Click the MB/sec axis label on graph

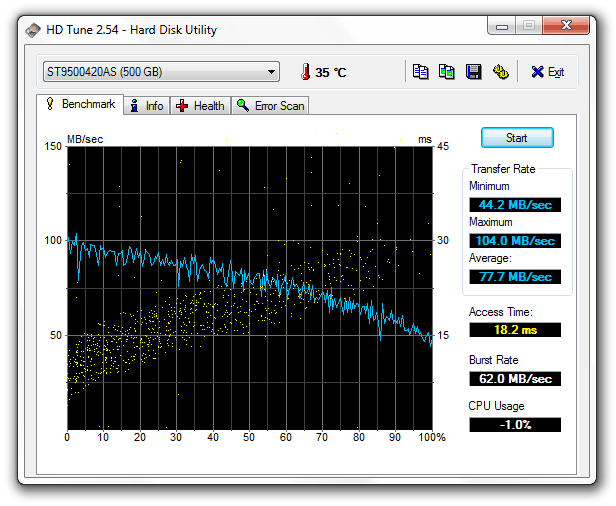pos(85,139)
